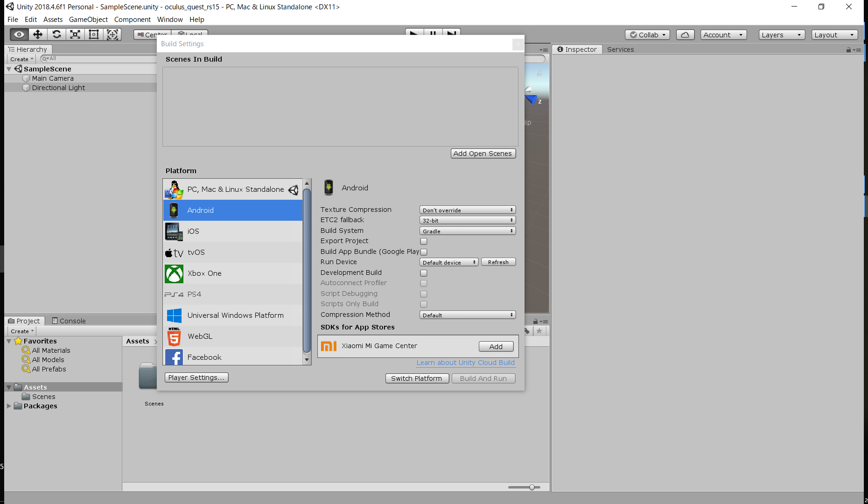
Task: Toggle Build App Bundle (Google Play) checkbox
Action: (424, 252)
